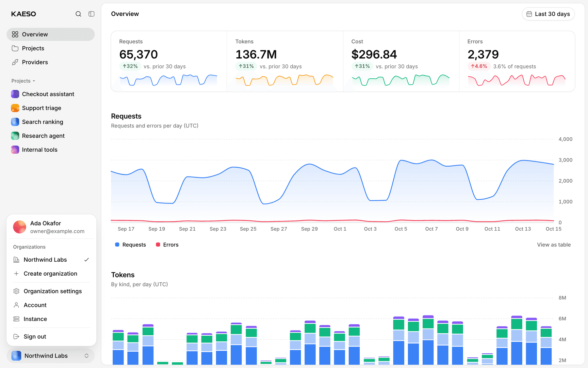Go to Overview in sidebar
Screen dimensions: 588x368
(50, 34)
